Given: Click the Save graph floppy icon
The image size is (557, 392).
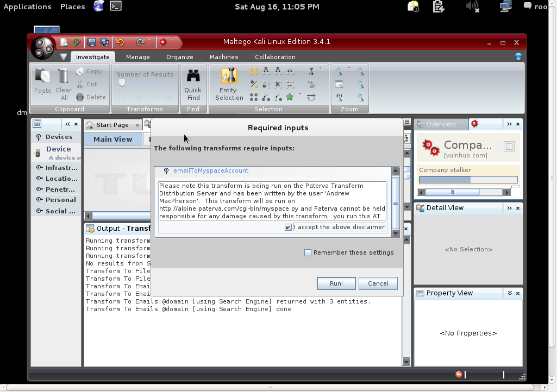Looking at the screenshot, I should [x=92, y=42].
